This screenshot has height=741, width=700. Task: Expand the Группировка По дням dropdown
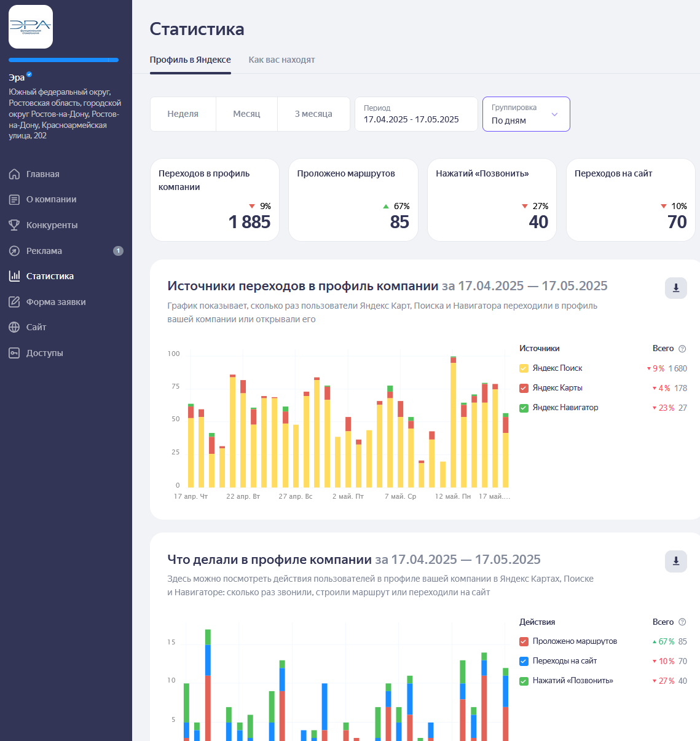coord(526,114)
